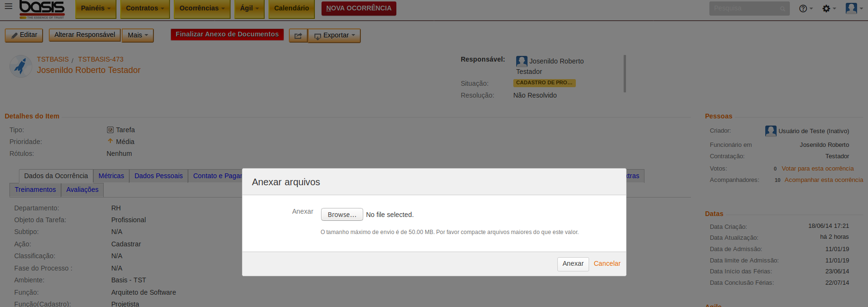Image resolution: width=868 pixels, height=307 pixels.
Task: Cancel the attach files dialog
Action: 607,264
